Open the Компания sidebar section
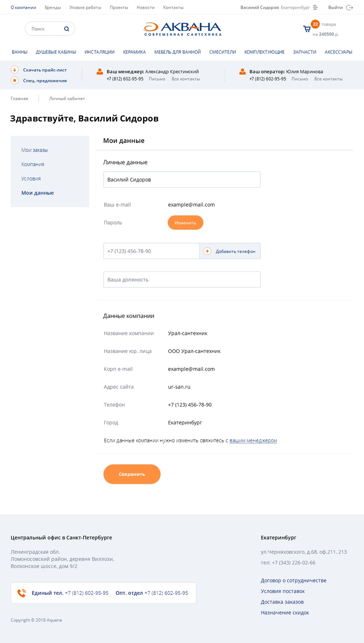The width and height of the screenshot is (364, 643). point(33,164)
